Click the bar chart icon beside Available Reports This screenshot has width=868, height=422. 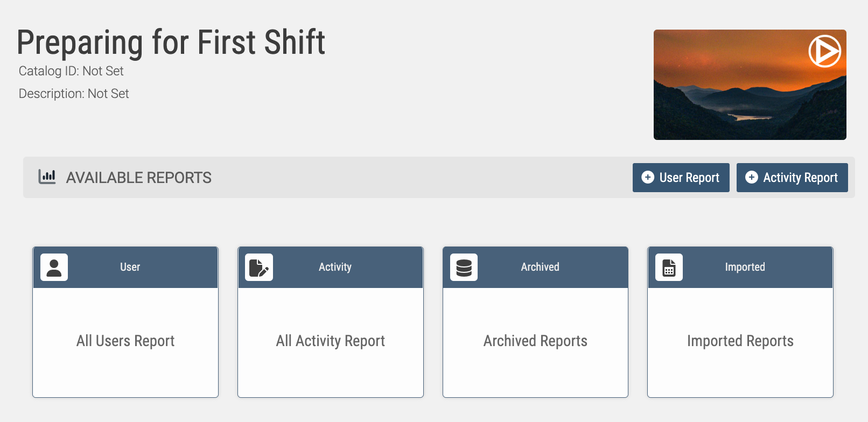click(x=47, y=177)
